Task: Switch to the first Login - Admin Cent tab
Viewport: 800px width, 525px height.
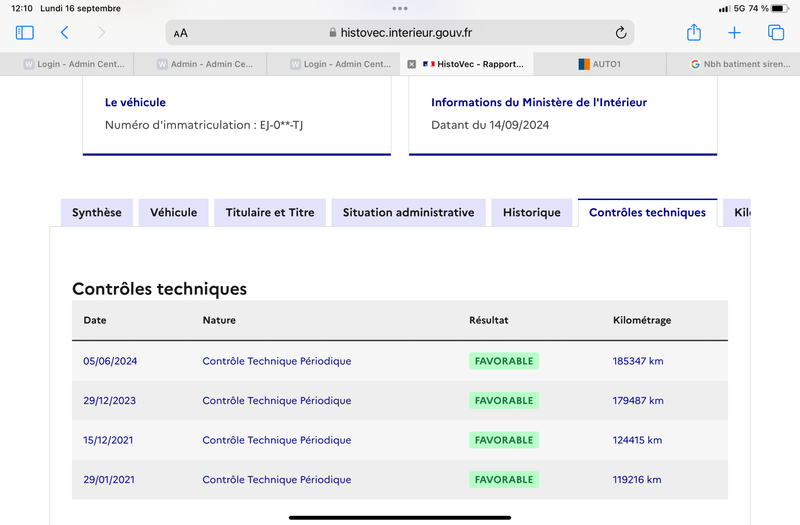Action: pos(74,64)
